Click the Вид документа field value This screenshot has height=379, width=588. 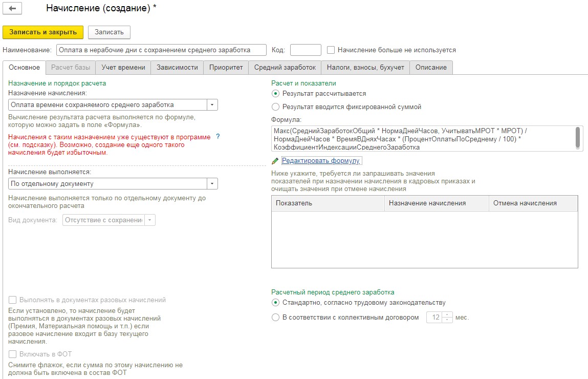[103, 220]
